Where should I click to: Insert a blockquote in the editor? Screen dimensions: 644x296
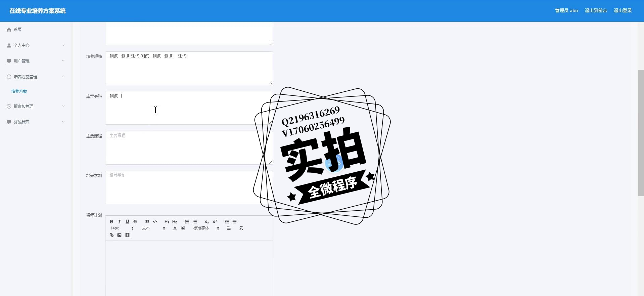[147, 222]
